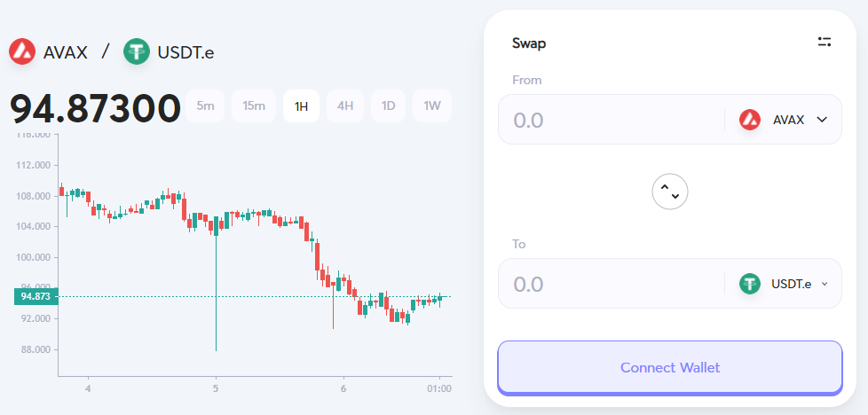Click the 94.873 price label on chart axis
Screen dimensions: 868x415
coord(36,296)
